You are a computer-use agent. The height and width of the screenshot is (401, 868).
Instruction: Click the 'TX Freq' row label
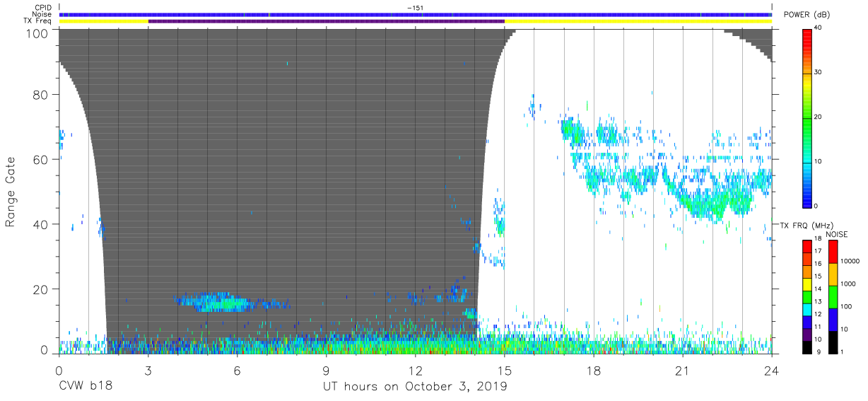pyautogui.click(x=38, y=21)
